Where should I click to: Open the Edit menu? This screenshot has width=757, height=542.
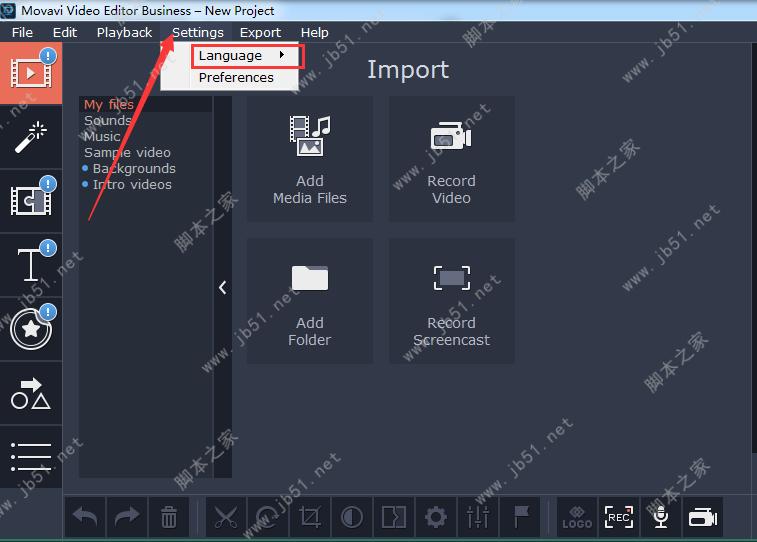tap(65, 32)
